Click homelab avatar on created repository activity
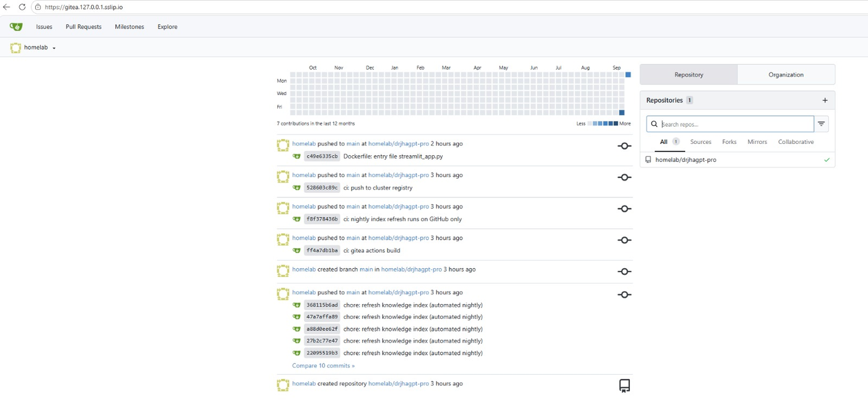 coord(283,385)
